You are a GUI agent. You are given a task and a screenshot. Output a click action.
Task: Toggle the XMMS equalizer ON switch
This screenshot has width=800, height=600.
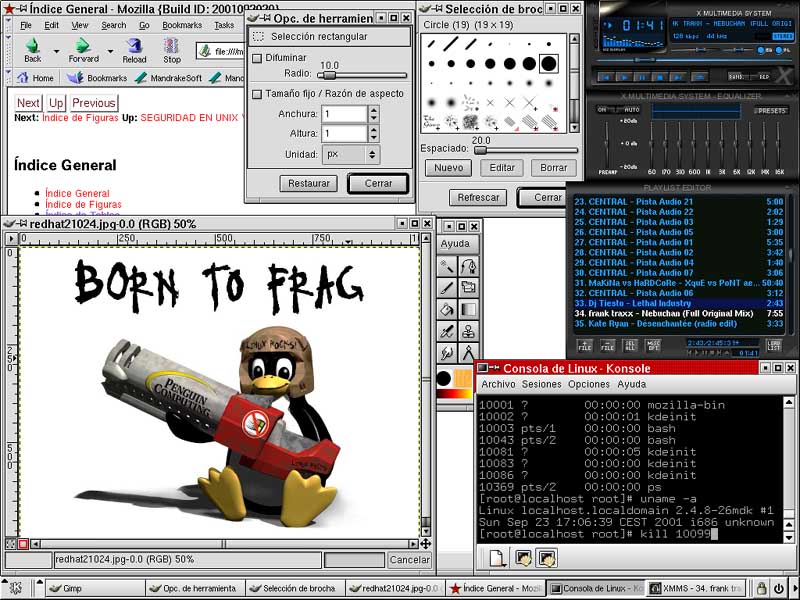point(602,110)
